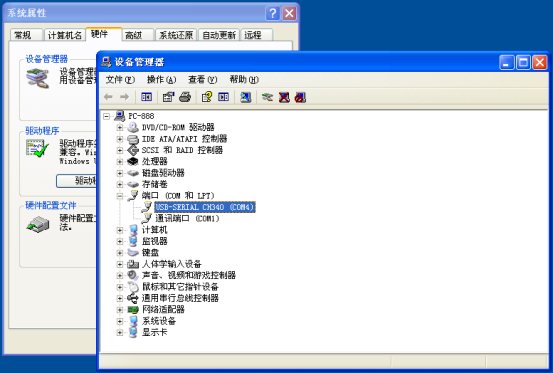Viewport: 553px width, 373px height.
Task: Select the 通用串行总线控制器 label
Action: [x=180, y=298]
